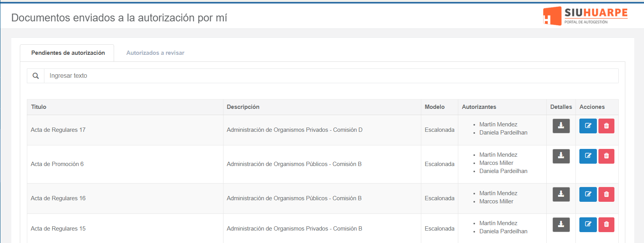Delete the Acta de Promoción 6 document
The image size is (644, 243).
(x=606, y=156)
